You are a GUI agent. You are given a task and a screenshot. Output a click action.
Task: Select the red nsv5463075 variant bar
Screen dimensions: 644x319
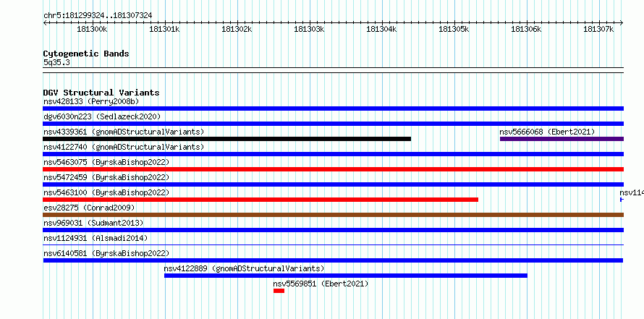[x=333, y=169]
